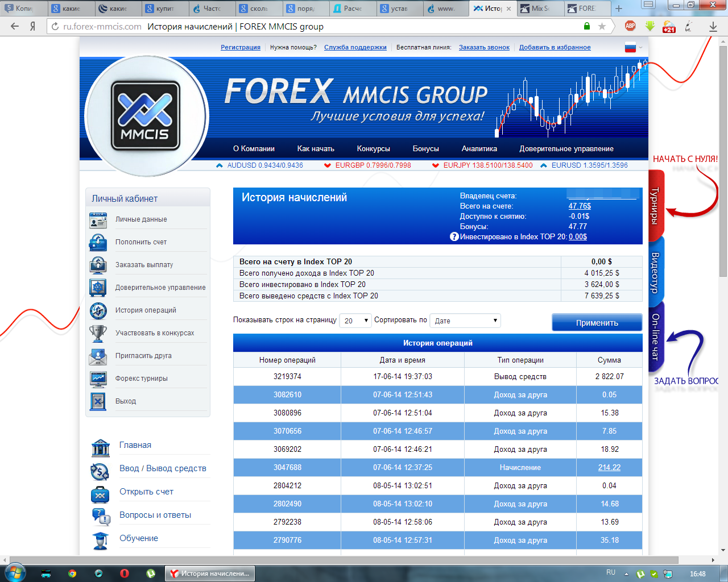
Task: Click the 47.76$ account total link
Action: coord(580,206)
